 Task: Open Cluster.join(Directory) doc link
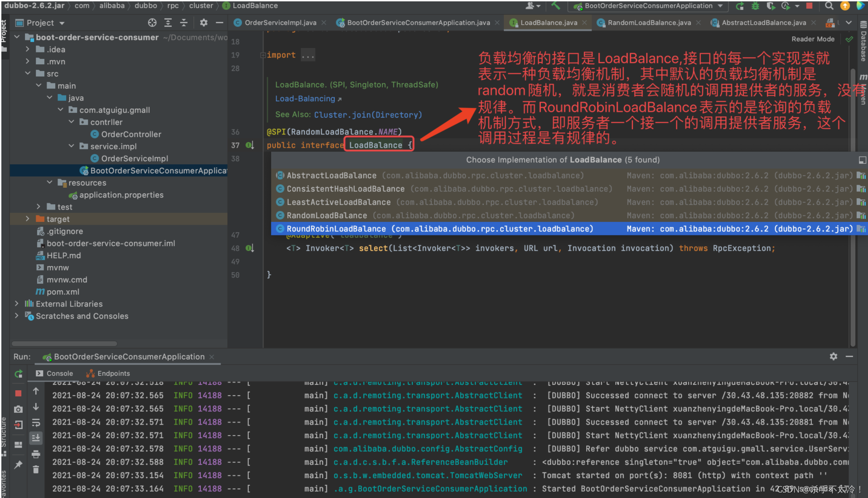(367, 115)
